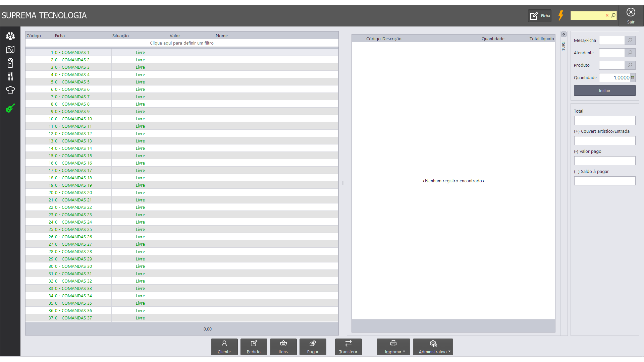Click the Itens vertical tab label
The width and height of the screenshot is (644, 362).
coord(564,46)
